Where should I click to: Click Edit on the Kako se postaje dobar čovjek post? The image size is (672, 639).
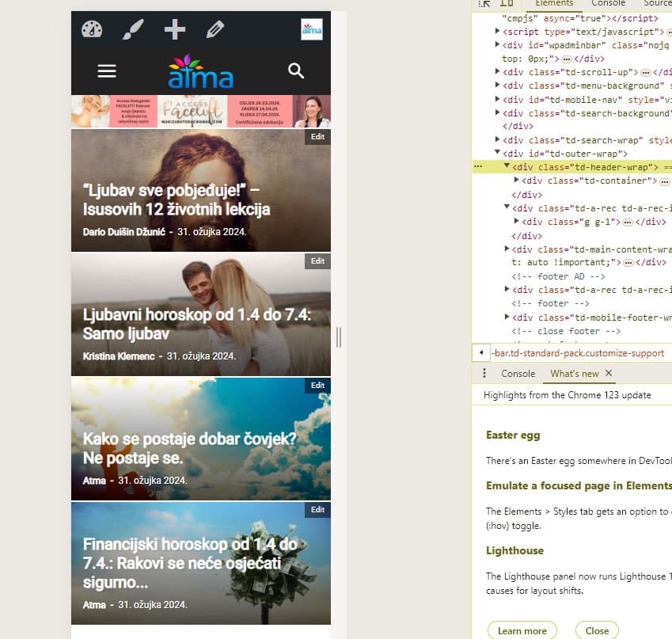tap(317, 386)
